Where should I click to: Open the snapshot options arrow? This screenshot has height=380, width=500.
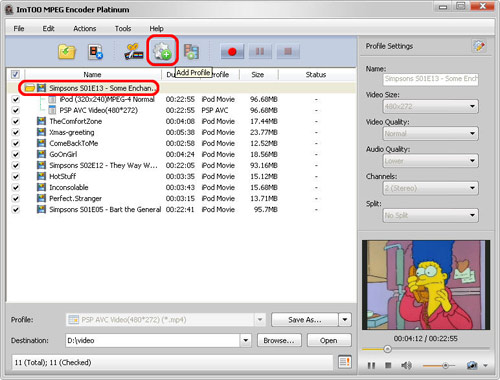(485, 366)
